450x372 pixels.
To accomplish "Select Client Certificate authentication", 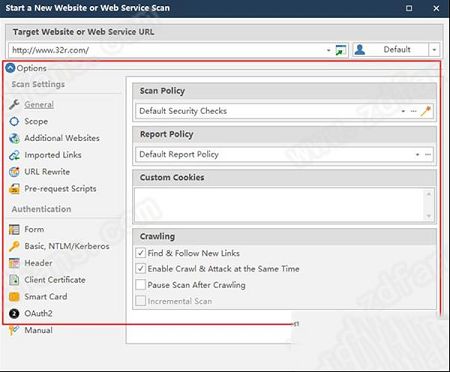I will (55, 280).
